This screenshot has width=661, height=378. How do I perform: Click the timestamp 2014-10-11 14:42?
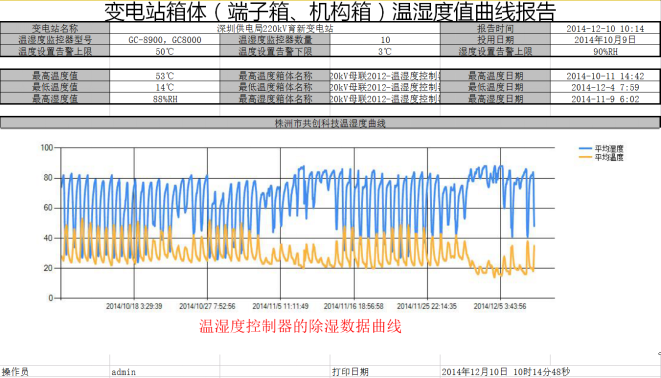point(605,76)
